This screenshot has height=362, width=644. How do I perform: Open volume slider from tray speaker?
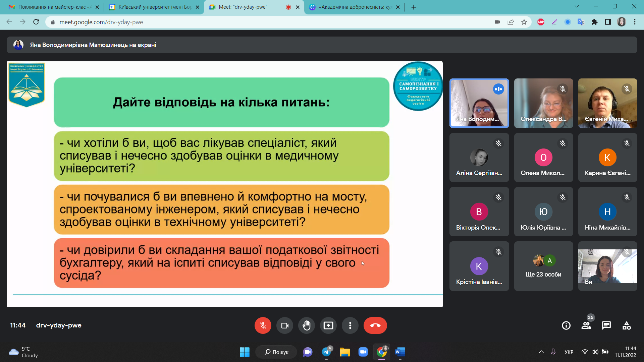(x=595, y=352)
